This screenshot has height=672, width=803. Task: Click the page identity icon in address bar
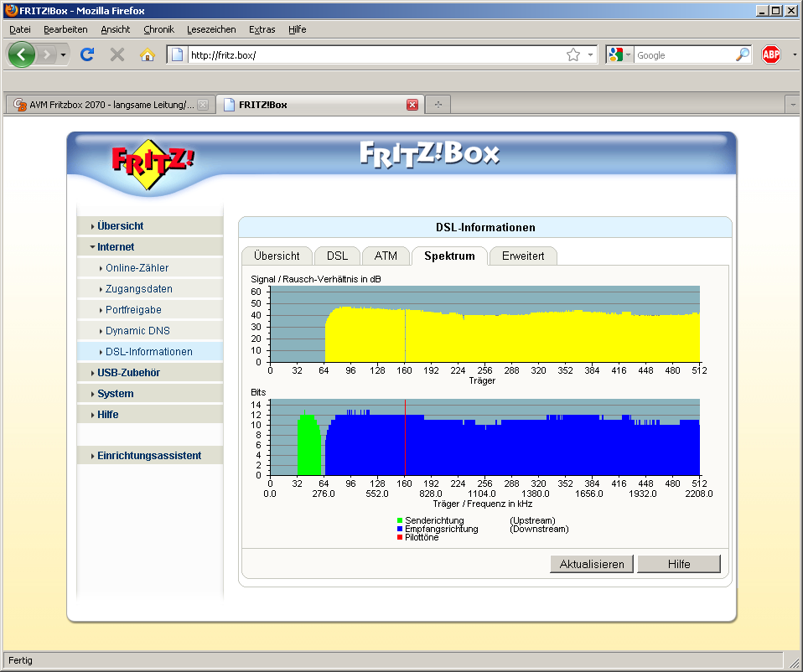[177, 54]
